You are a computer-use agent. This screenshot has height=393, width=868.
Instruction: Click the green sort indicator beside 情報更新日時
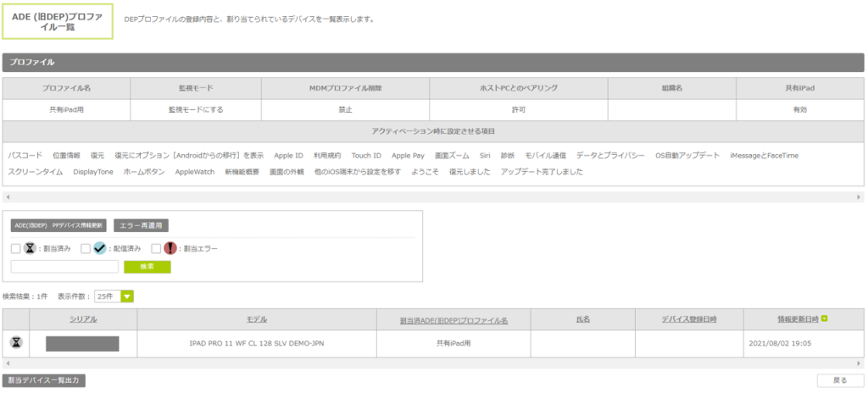click(825, 318)
